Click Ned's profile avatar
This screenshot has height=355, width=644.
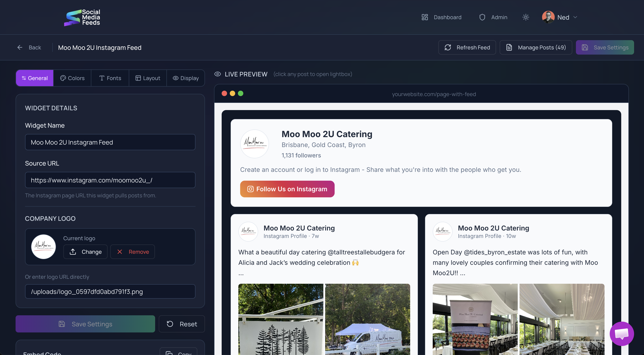(548, 17)
